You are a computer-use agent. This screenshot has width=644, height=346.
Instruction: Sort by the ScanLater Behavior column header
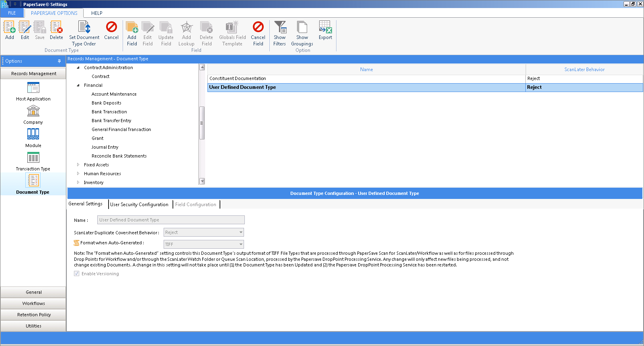coord(585,70)
